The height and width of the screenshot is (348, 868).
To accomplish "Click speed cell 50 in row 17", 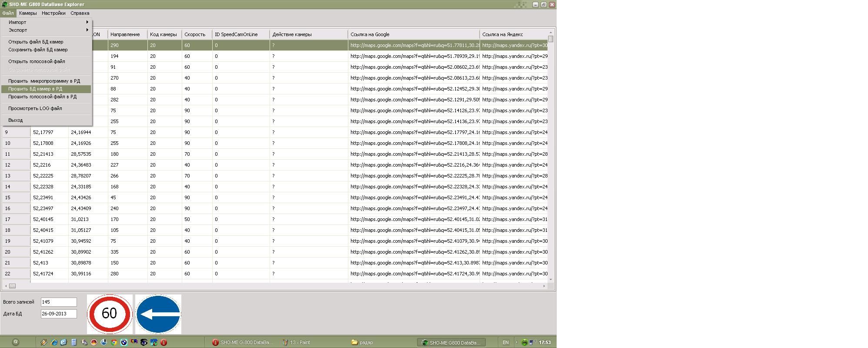I will pos(197,219).
